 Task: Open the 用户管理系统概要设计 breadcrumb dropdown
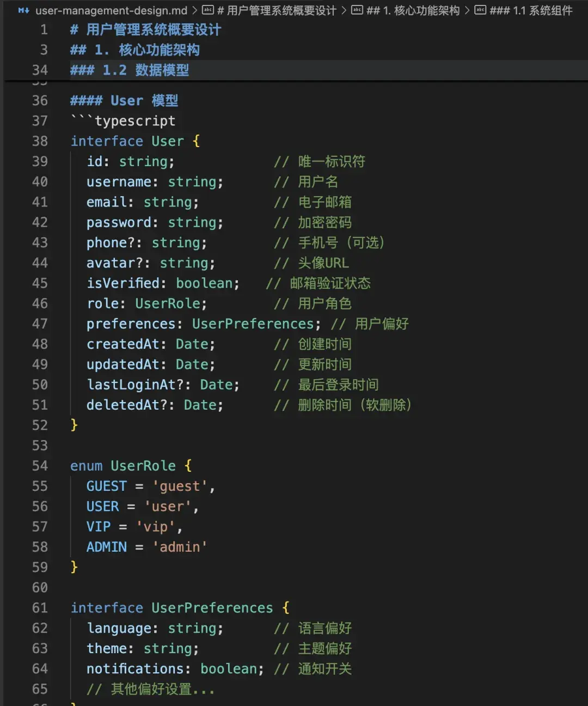tap(275, 10)
